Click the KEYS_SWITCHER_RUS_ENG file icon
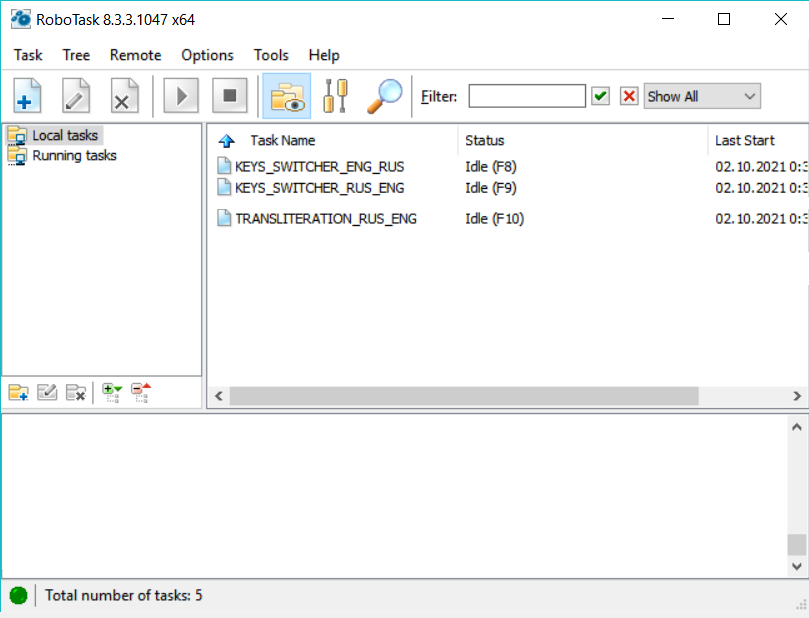The height and width of the screenshot is (618, 809). [224, 187]
